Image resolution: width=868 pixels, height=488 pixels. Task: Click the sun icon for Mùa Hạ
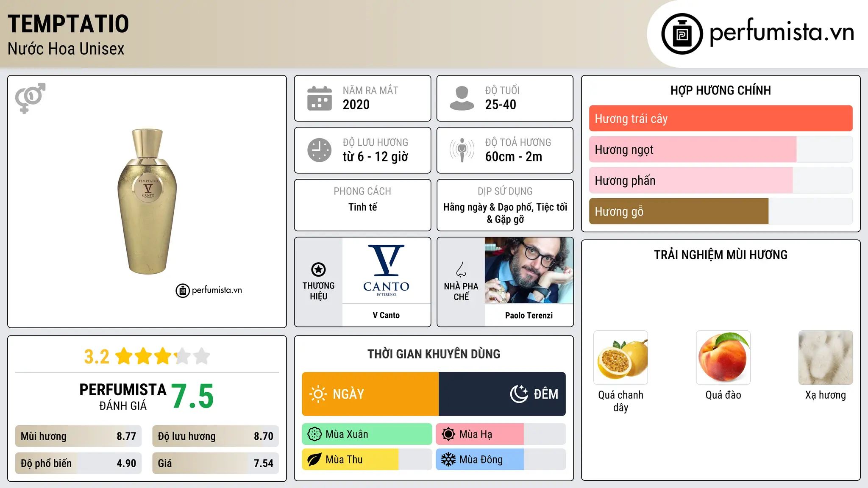tap(448, 434)
